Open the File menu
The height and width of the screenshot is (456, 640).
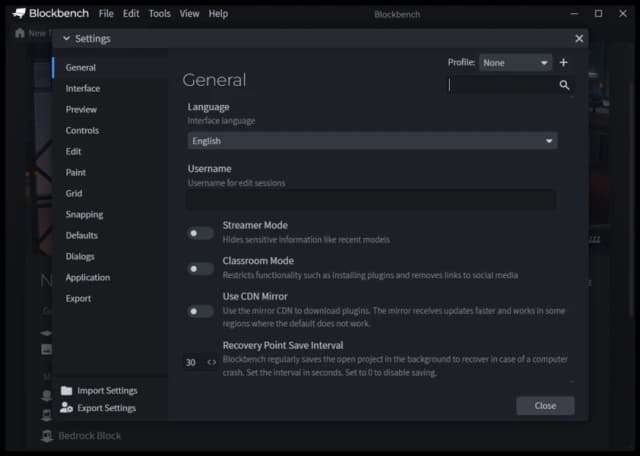(106, 13)
